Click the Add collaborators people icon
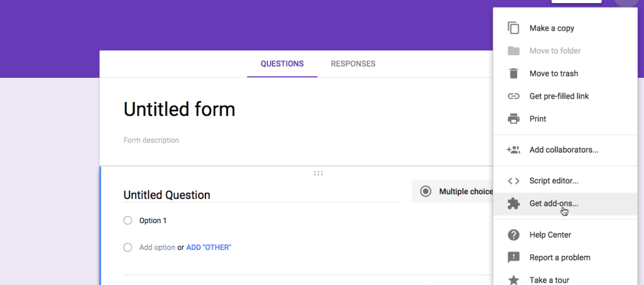 [x=513, y=150]
